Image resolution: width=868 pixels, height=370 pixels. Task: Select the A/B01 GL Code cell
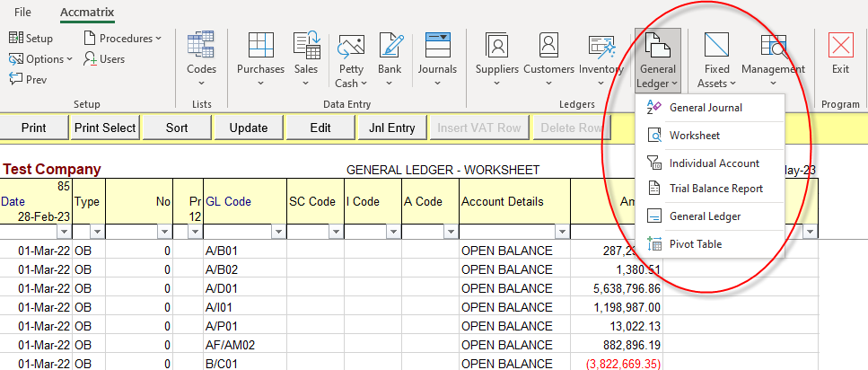pos(244,251)
